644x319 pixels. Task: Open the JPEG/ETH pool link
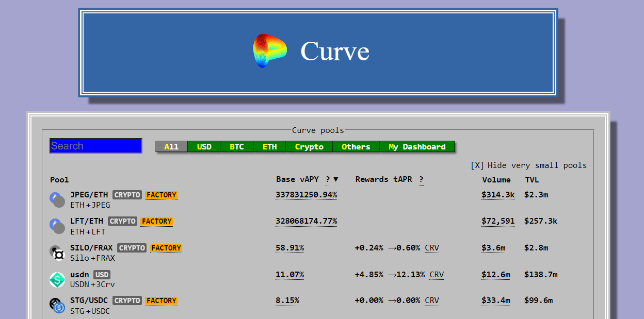click(89, 195)
